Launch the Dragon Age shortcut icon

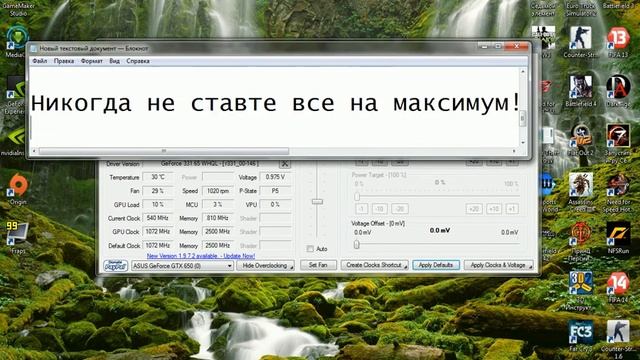tap(618, 87)
